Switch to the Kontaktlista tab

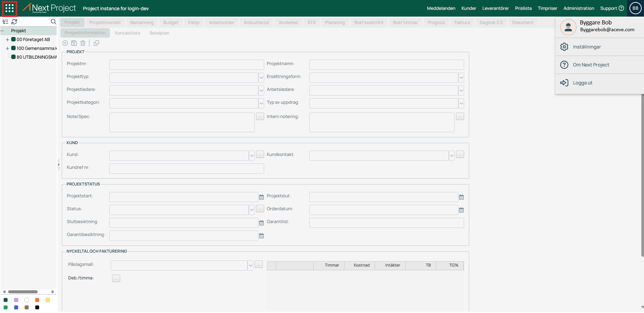tap(127, 33)
